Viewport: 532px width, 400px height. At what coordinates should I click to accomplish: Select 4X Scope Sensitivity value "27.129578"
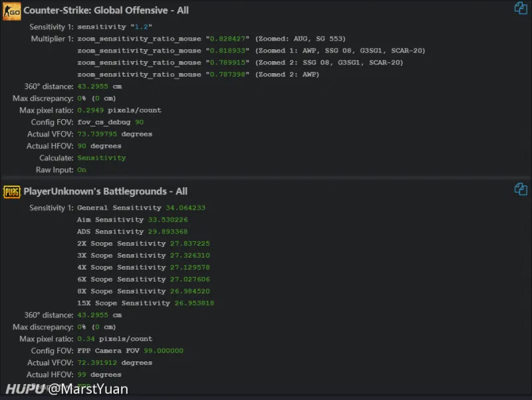(190, 268)
